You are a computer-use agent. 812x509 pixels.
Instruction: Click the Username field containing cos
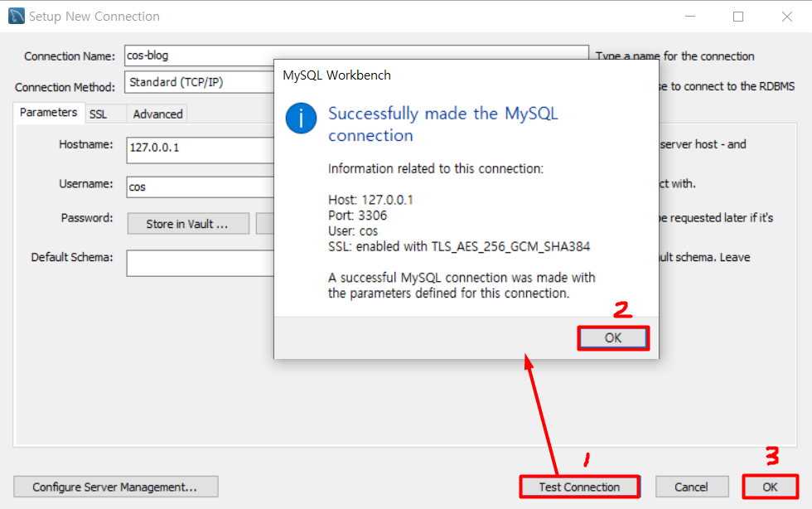(201, 187)
